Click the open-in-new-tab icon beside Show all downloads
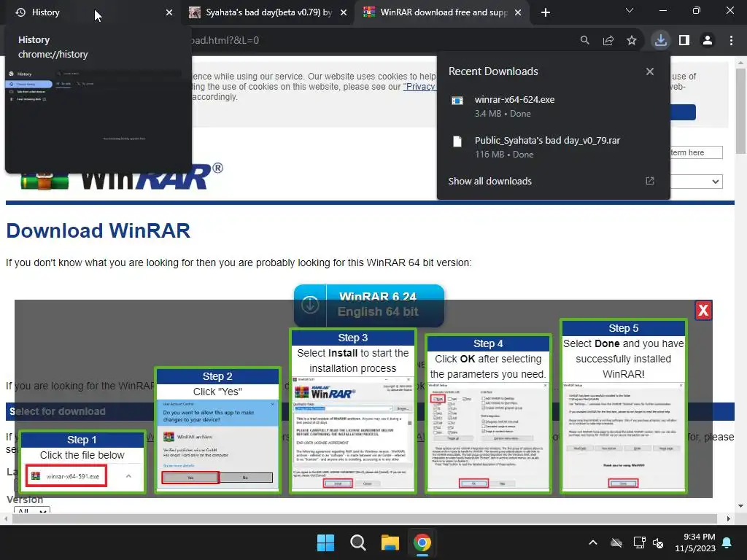This screenshot has width=747, height=560. (x=650, y=181)
